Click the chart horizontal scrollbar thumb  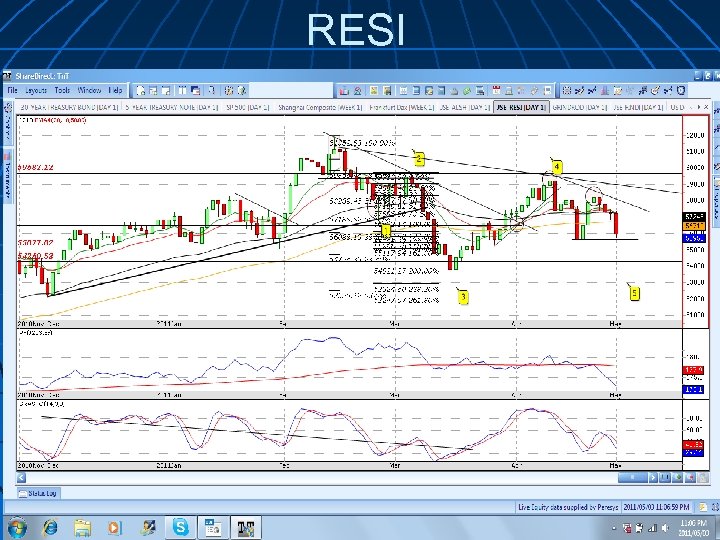[x=632, y=478]
